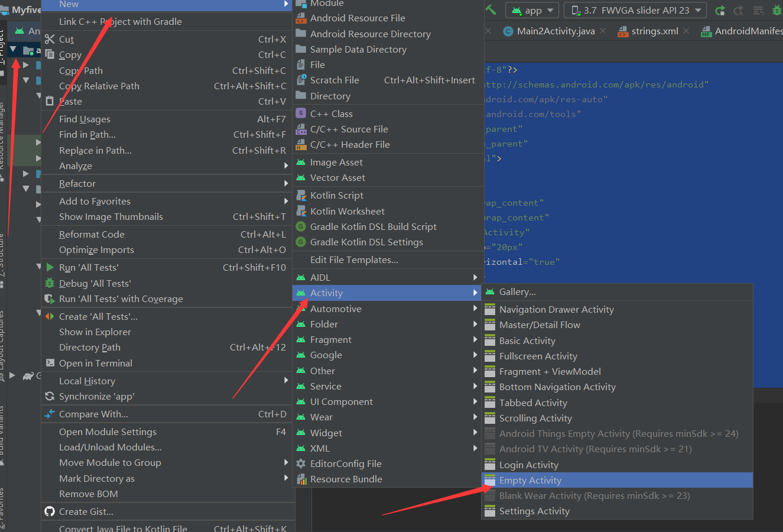Screen dimensions: 783x532
Task: Click the Synchronize 'app' refresh icon
Action: 50,396
